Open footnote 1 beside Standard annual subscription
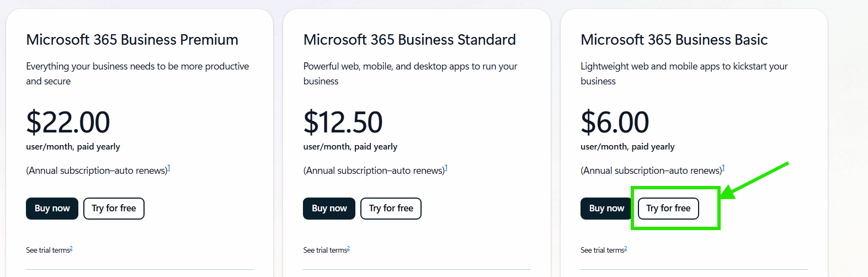 coord(446,168)
